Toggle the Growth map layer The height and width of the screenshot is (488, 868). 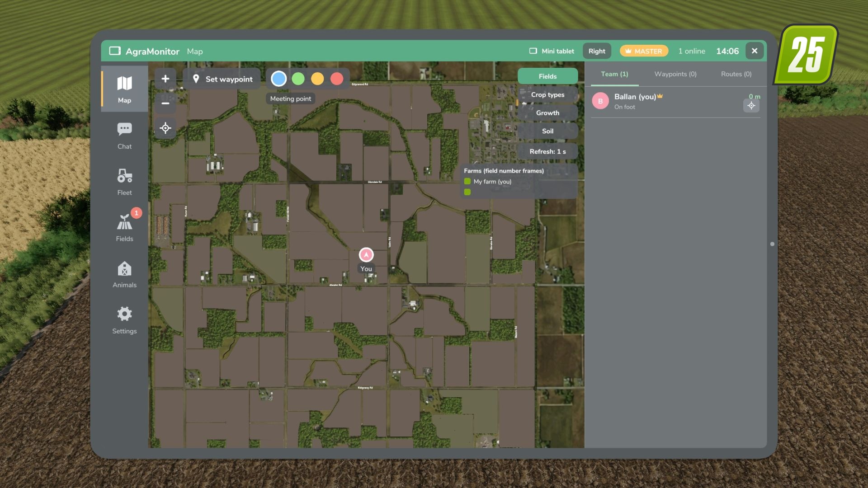pos(547,113)
